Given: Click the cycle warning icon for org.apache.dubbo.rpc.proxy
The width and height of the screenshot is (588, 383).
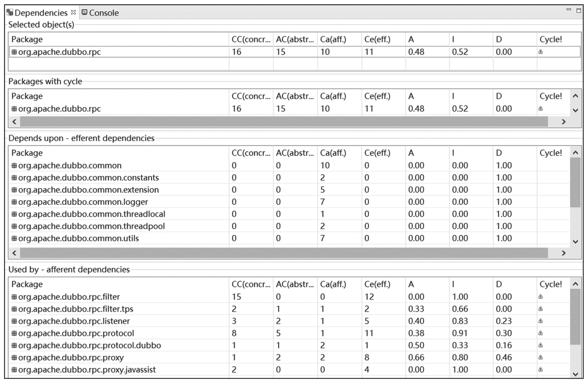Looking at the screenshot, I should point(540,357).
